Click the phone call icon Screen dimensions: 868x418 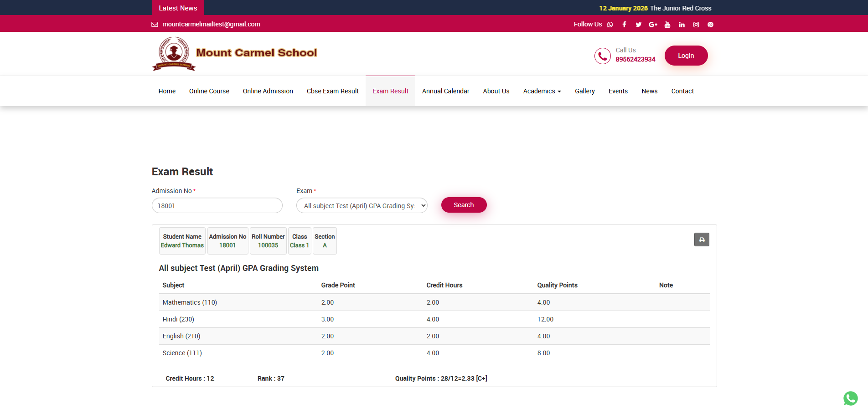coord(602,56)
